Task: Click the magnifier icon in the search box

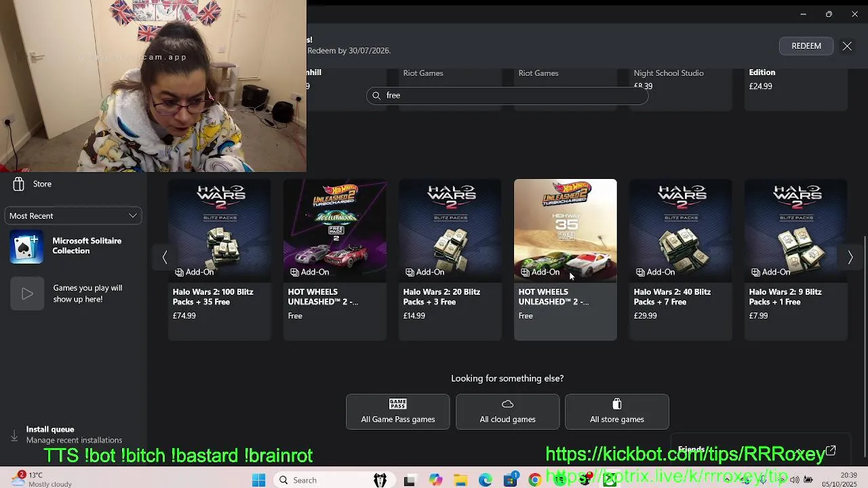Action: pos(376,96)
